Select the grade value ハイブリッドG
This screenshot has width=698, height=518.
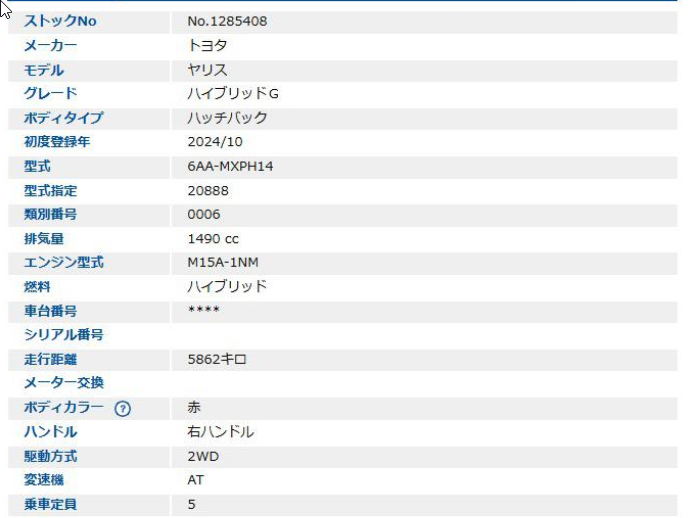click(x=233, y=94)
